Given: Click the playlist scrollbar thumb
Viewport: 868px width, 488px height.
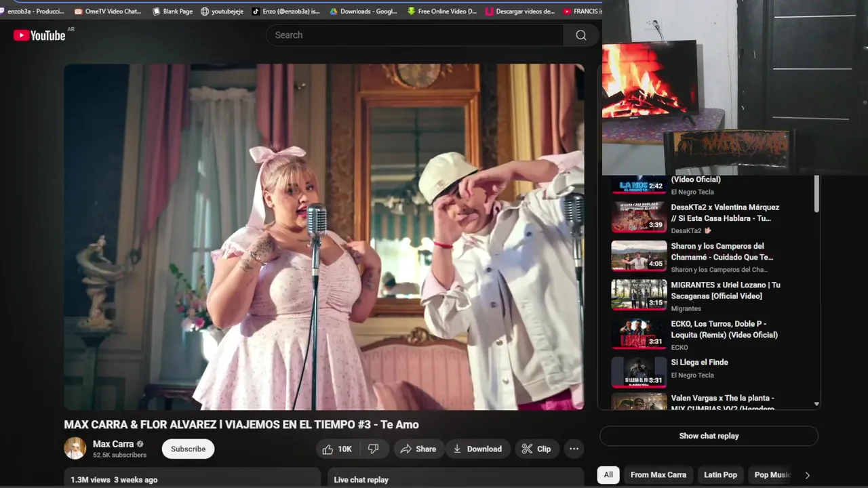Looking at the screenshot, I should click(816, 194).
